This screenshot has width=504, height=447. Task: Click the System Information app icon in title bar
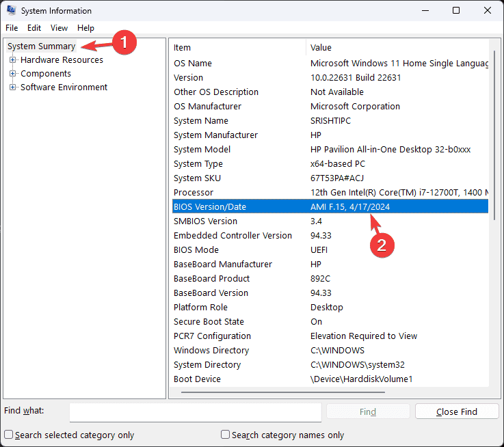tap(12, 11)
